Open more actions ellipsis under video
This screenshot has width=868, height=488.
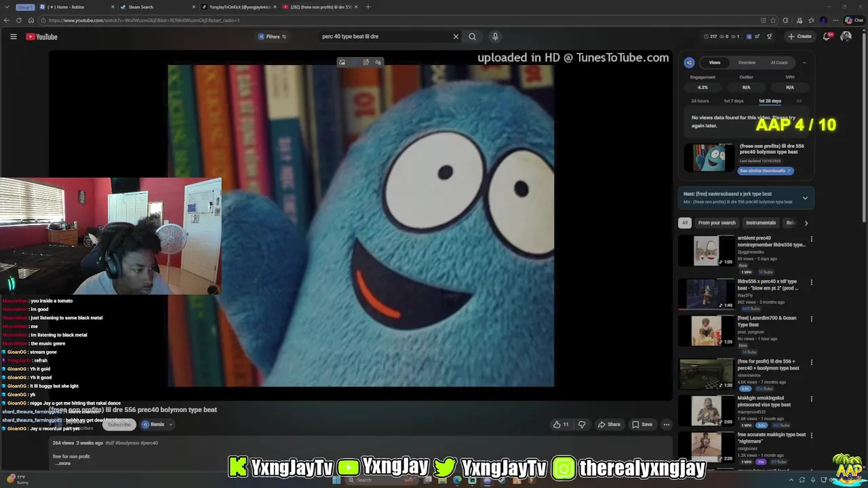pos(667,424)
